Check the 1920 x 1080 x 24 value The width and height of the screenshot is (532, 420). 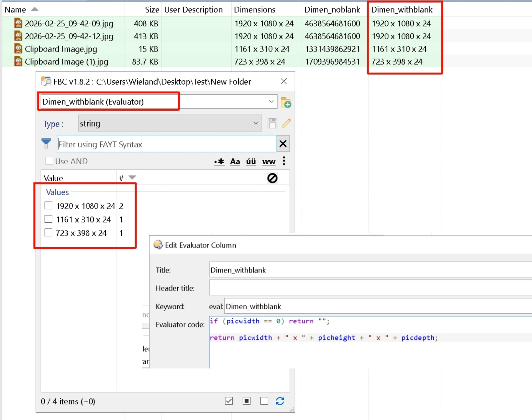tap(48, 206)
